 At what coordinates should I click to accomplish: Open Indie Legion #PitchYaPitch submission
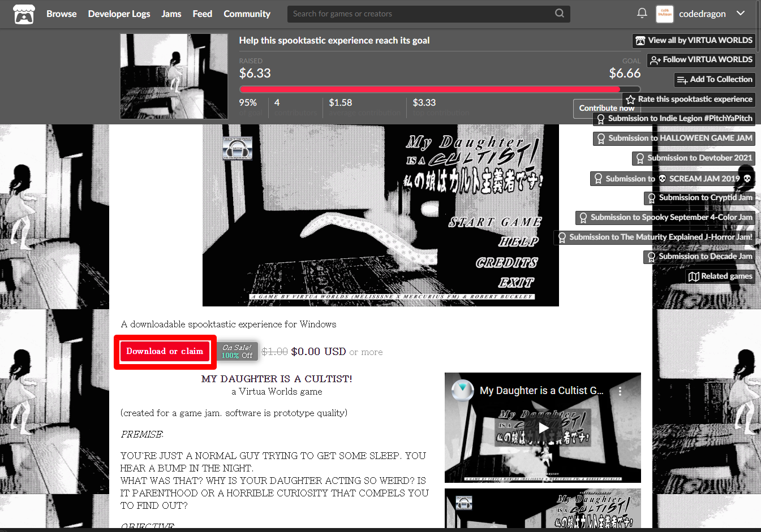674,119
